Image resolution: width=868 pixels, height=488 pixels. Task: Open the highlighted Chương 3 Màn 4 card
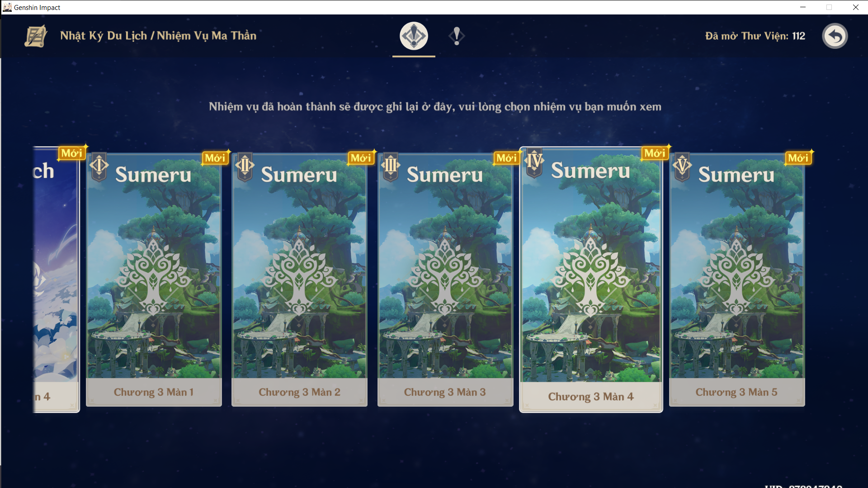[x=591, y=280]
